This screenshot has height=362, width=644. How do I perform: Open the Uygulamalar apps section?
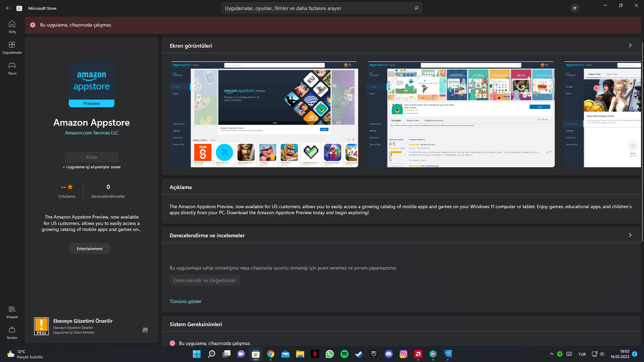click(12, 48)
